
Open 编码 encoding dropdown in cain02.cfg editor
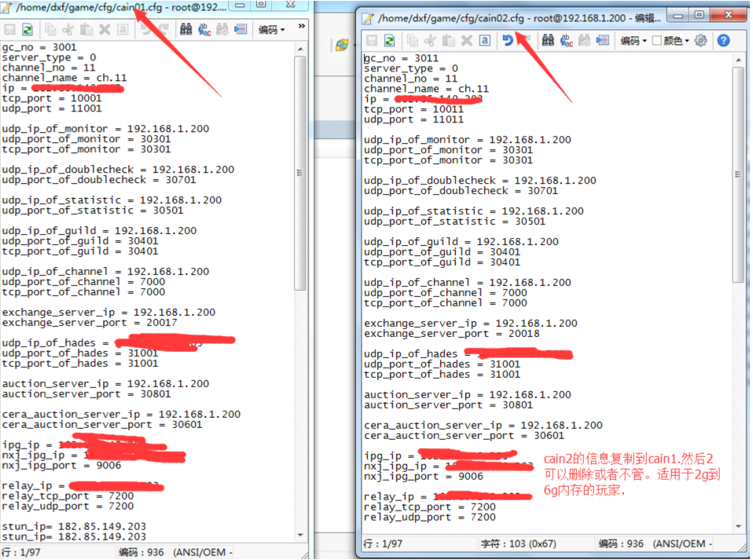click(x=633, y=40)
